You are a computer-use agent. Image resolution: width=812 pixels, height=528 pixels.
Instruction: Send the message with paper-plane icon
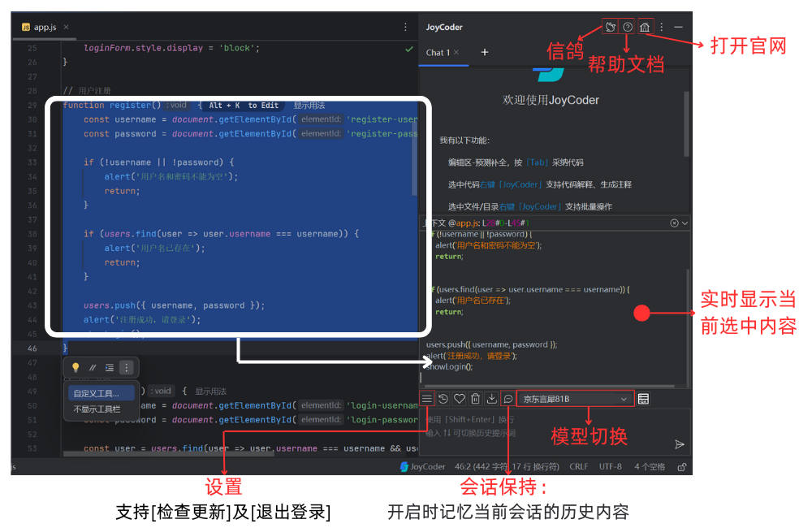(680, 444)
